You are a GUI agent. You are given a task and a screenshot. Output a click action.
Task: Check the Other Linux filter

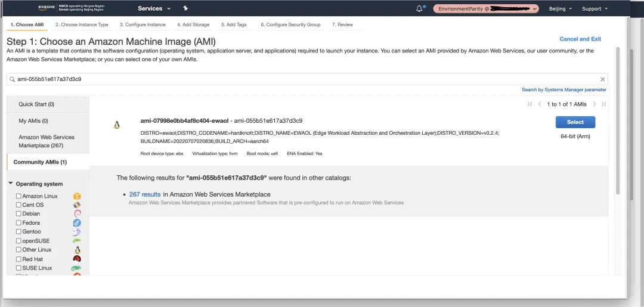click(x=18, y=250)
